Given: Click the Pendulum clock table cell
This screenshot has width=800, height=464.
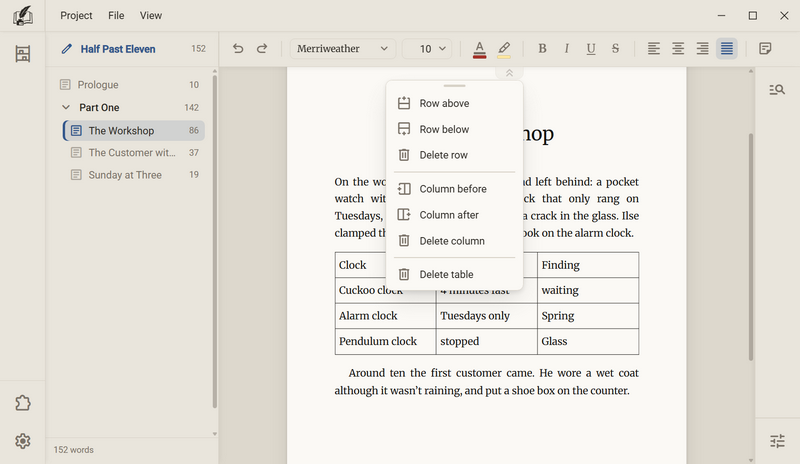Looking at the screenshot, I should tap(385, 341).
